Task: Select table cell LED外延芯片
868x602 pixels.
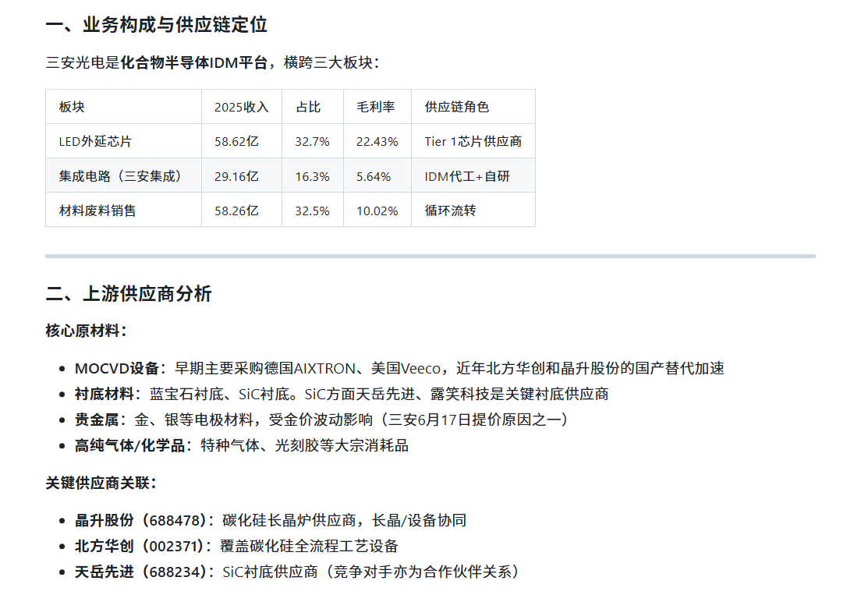Action: (95, 141)
